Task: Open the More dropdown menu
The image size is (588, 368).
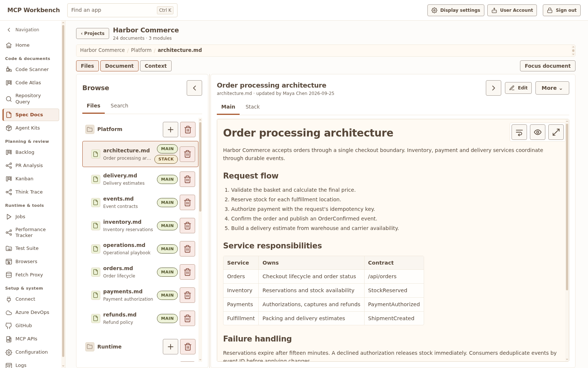Action: point(552,88)
